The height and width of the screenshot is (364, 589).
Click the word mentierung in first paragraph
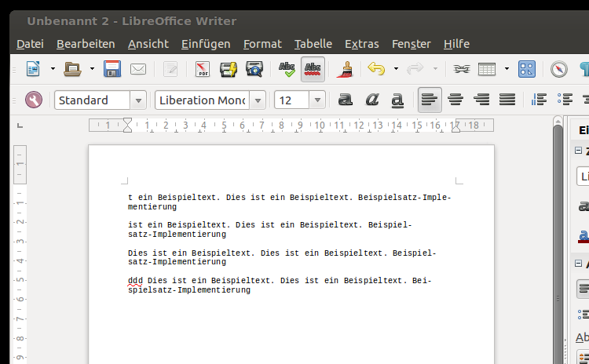152,207
